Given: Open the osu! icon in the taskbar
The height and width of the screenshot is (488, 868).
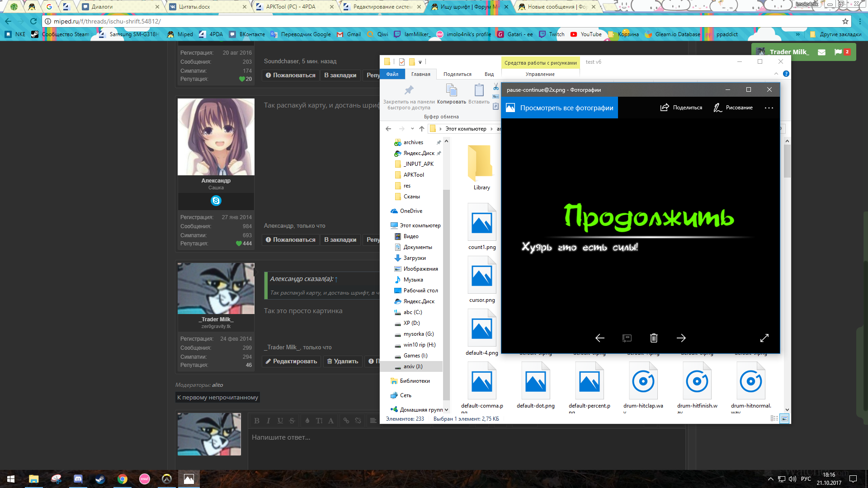Looking at the screenshot, I should click(x=144, y=479).
